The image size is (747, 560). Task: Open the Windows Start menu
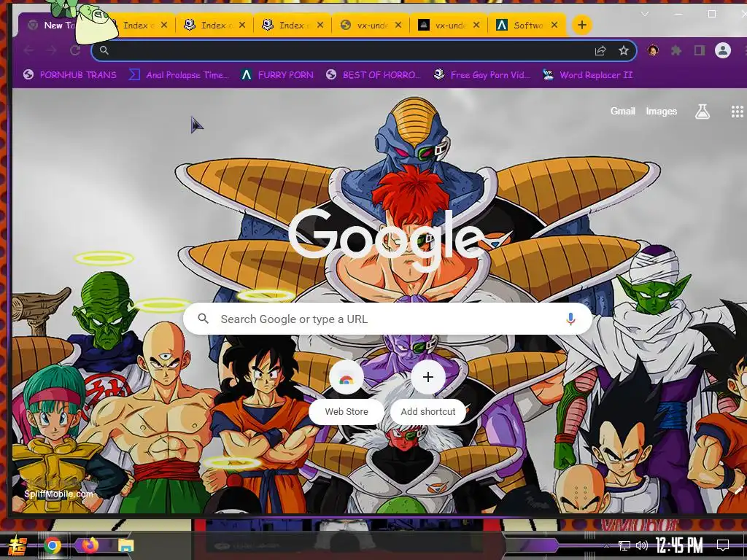point(16,545)
